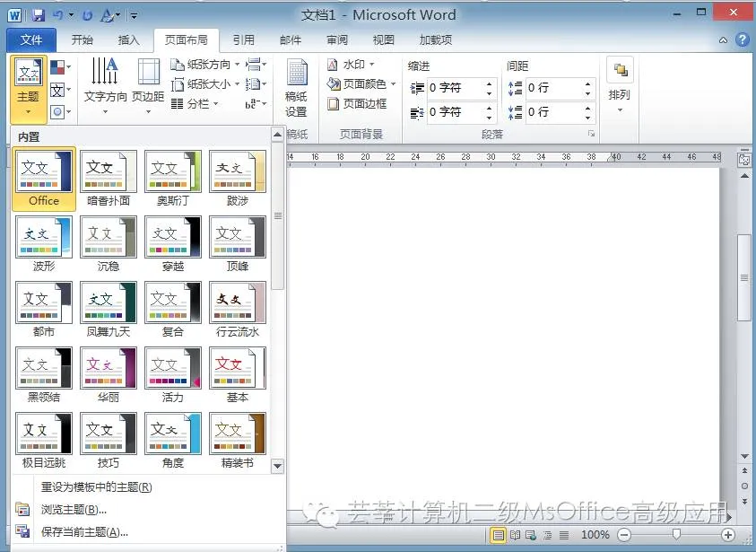Open the Hyphenation dropdown icon

pyautogui.click(x=256, y=104)
